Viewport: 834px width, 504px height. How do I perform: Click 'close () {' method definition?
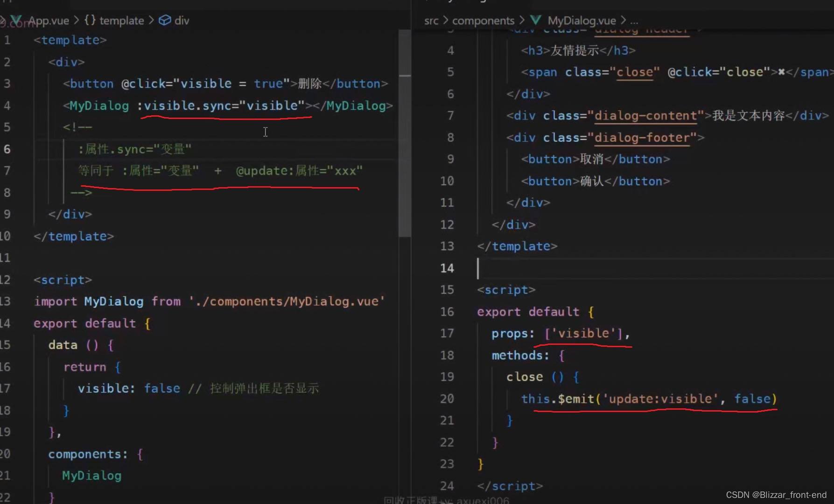pyautogui.click(x=543, y=377)
